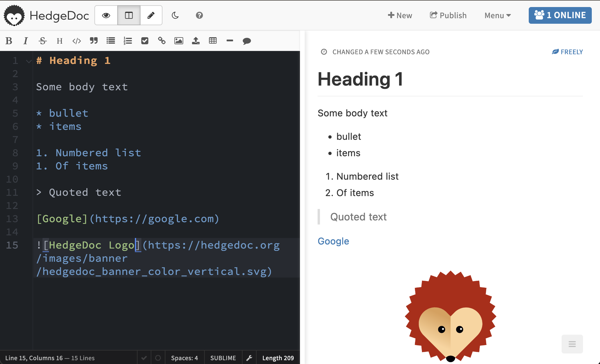Click the horizontal rule icon
The width and height of the screenshot is (600, 364).
(x=230, y=41)
